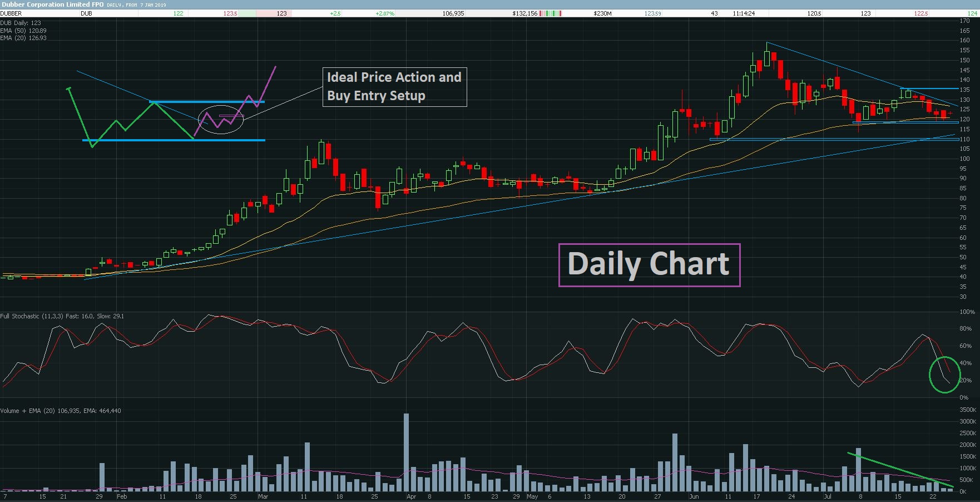Click the "30" label on the price axis
This screenshot has width=980, height=502.
coord(963,297)
